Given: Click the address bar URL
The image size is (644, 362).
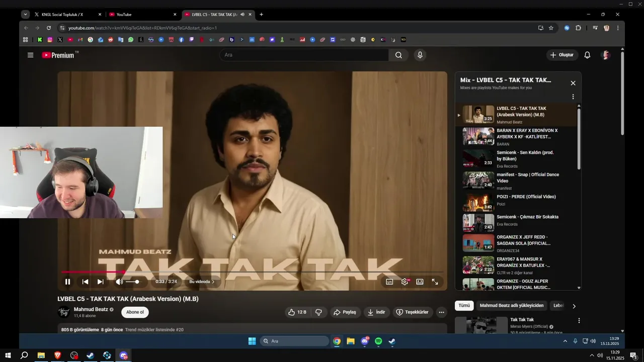Looking at the screenshot, I should click(142, 28).
